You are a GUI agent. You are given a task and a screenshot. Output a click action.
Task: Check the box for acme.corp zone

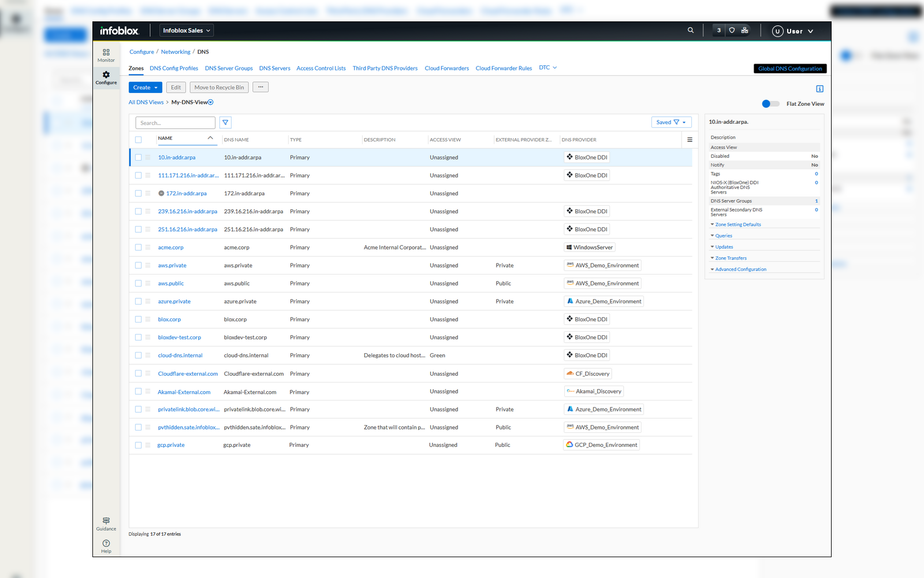139,247
